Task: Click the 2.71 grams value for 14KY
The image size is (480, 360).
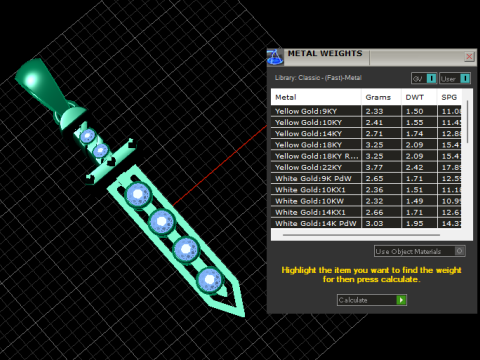Action: 381,134
